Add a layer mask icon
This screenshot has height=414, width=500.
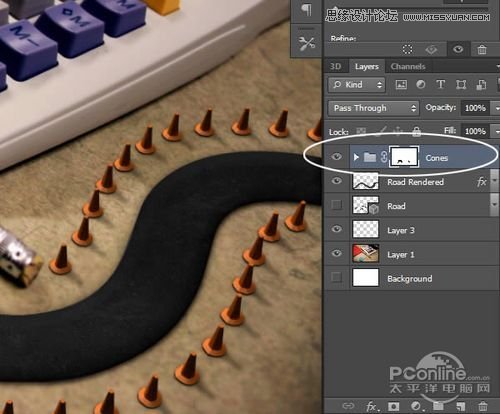(393, 406)
